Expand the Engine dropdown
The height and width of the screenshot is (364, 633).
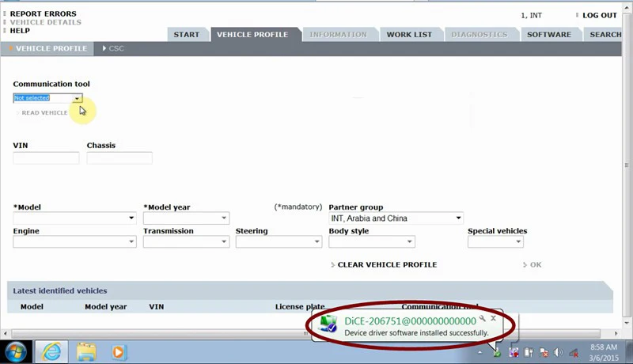pos(131,241)
